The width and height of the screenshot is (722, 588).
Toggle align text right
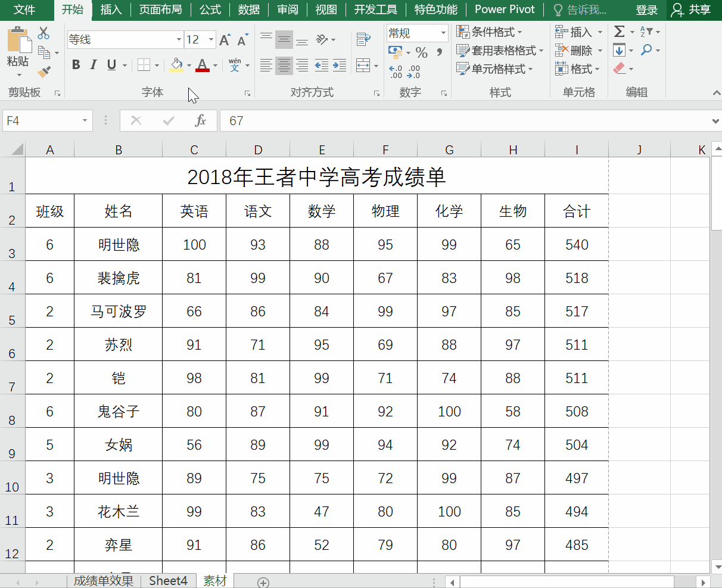pos(302,66)
